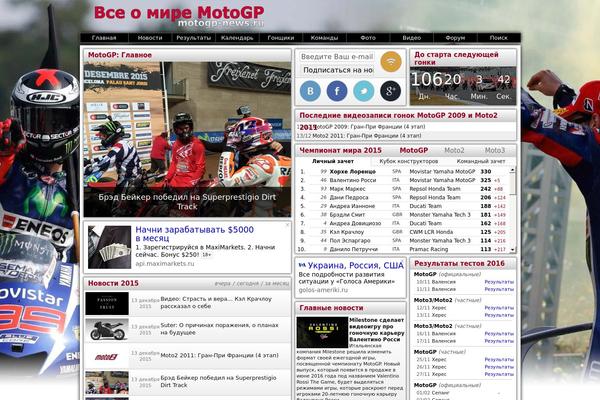Open Главная in navigation bar
Screen dimensions: 600x400
coord(104,38)
